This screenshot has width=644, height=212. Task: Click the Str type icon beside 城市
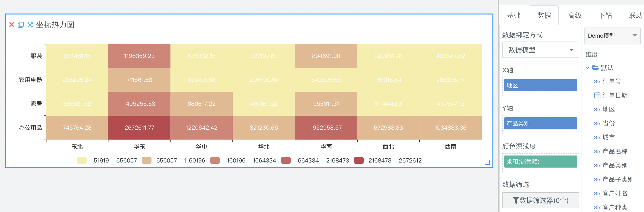point(597,138)
